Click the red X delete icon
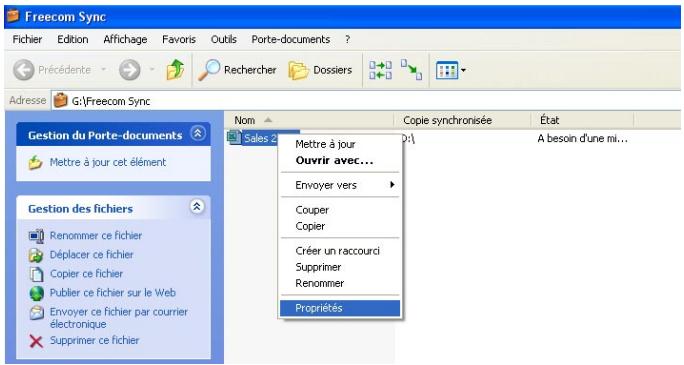 pos(36,341)
